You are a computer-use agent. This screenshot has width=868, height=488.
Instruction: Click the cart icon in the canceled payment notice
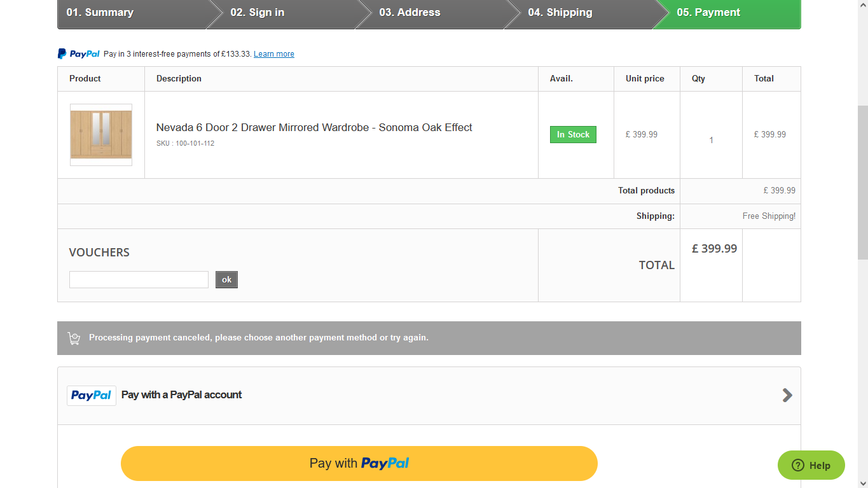pos(74,338)
